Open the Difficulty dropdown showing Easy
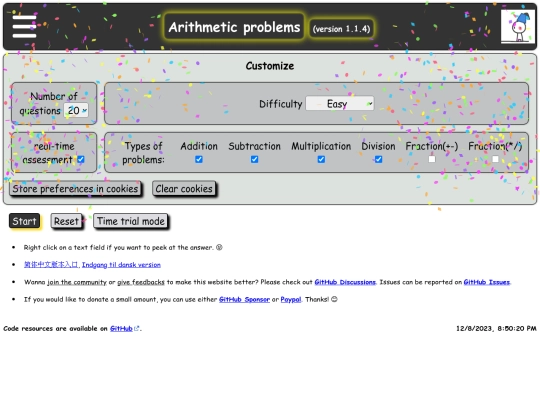Image resolution: width=540 pixels, height=405 pixels. tap(340, 104)
